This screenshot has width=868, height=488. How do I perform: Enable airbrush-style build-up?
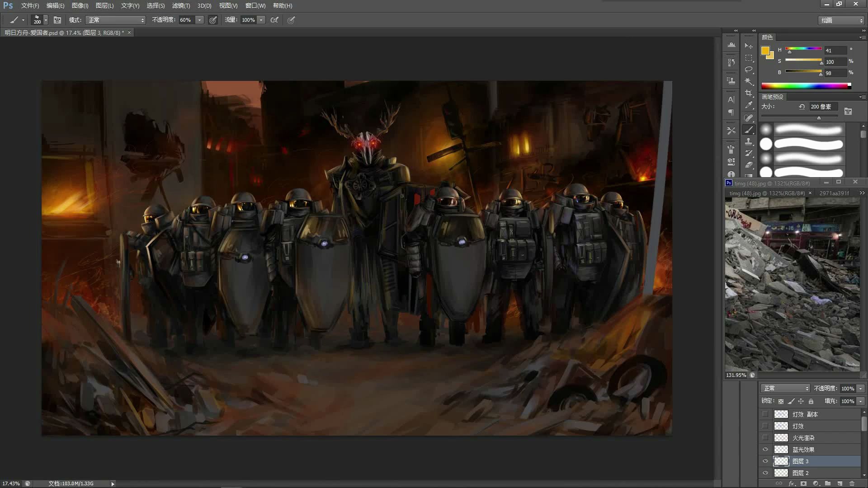point(274,20)
